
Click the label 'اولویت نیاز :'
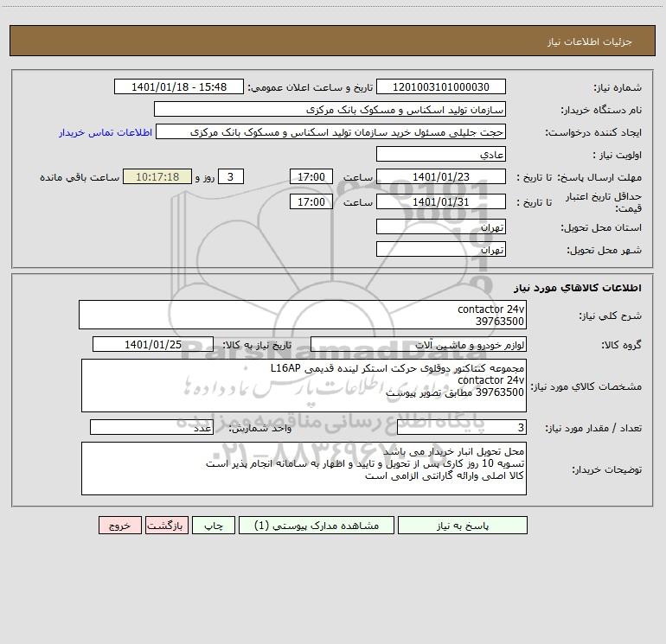point(618,155)
